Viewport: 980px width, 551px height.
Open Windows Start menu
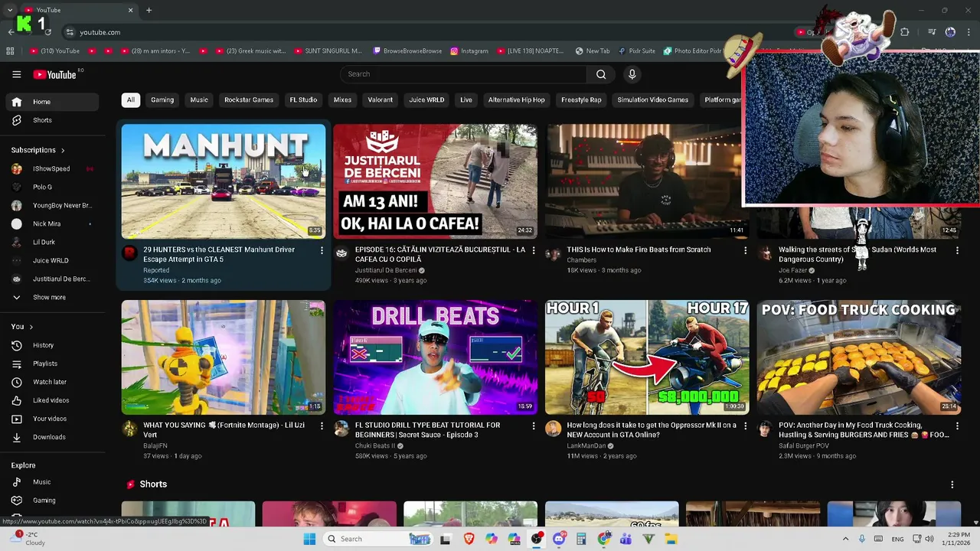click(x=309, y=539)
